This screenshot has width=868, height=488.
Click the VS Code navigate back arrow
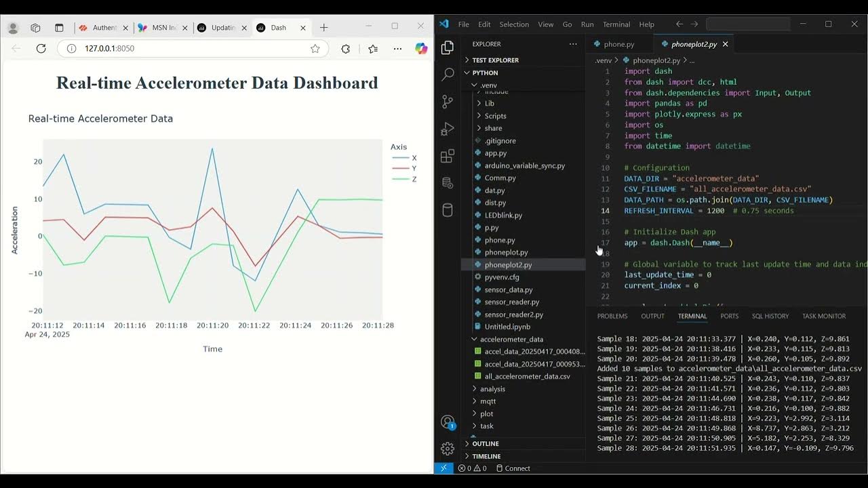679,24
